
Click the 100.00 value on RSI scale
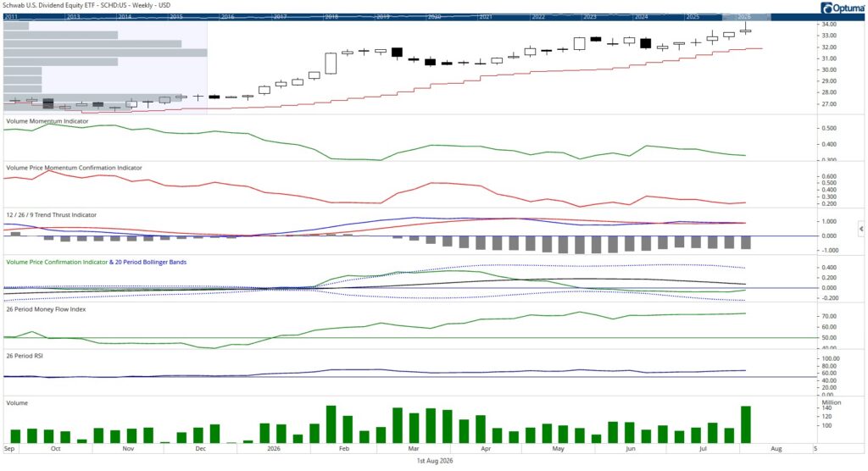pyautogui.click(x=831, y=358)
